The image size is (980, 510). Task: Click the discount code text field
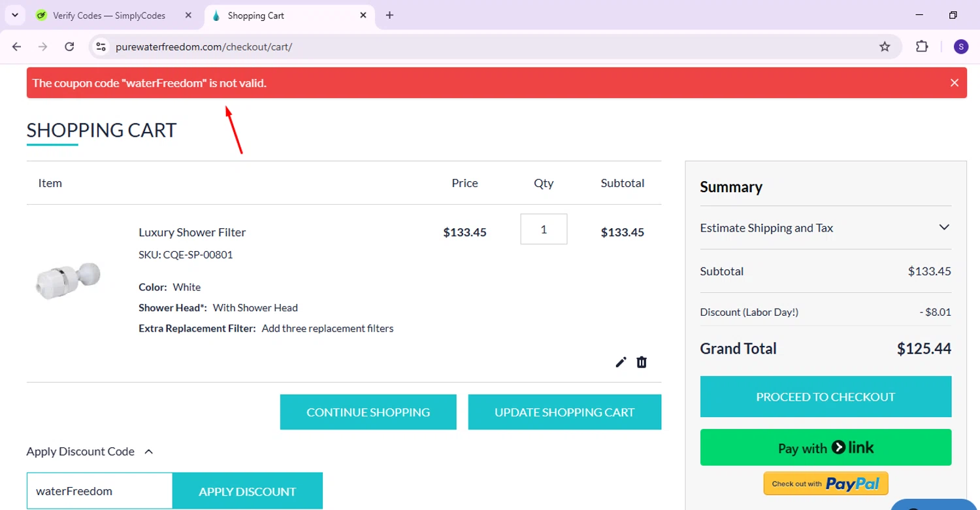[x=100, y=491]
